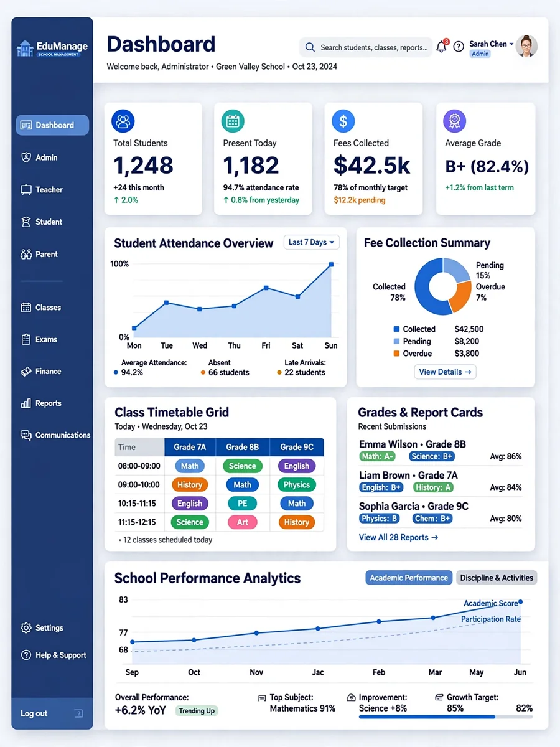Click the $12.2k pending text
The image size is (560, 747).
(x=359, y=200)
